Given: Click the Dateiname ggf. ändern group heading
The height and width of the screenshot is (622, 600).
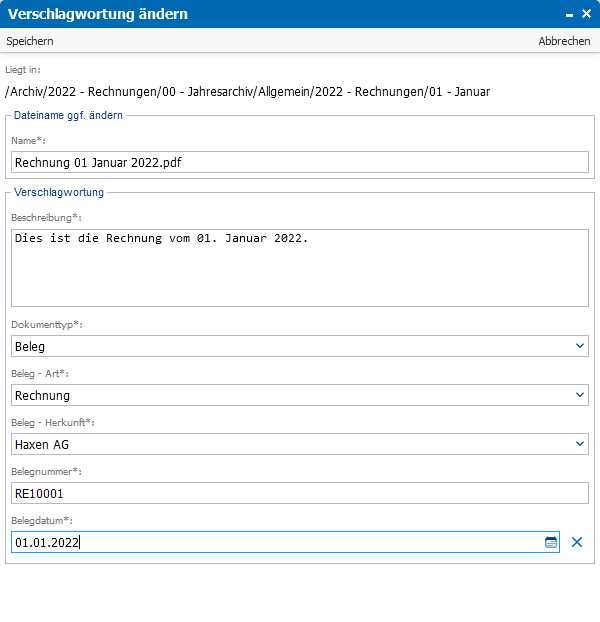Looking at the screenshot, I should [x=68, y=115].
